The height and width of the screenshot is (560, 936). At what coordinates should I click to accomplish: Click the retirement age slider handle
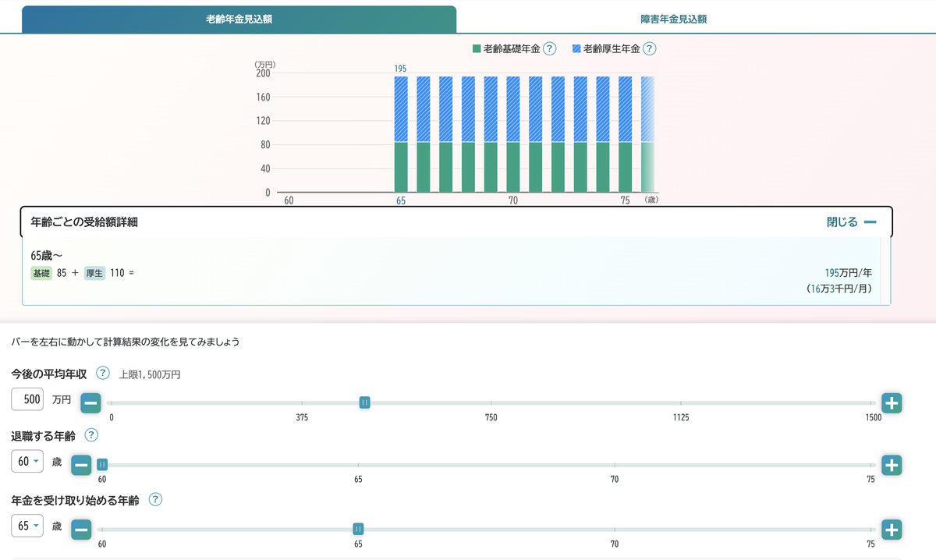(x=102, y=465)
